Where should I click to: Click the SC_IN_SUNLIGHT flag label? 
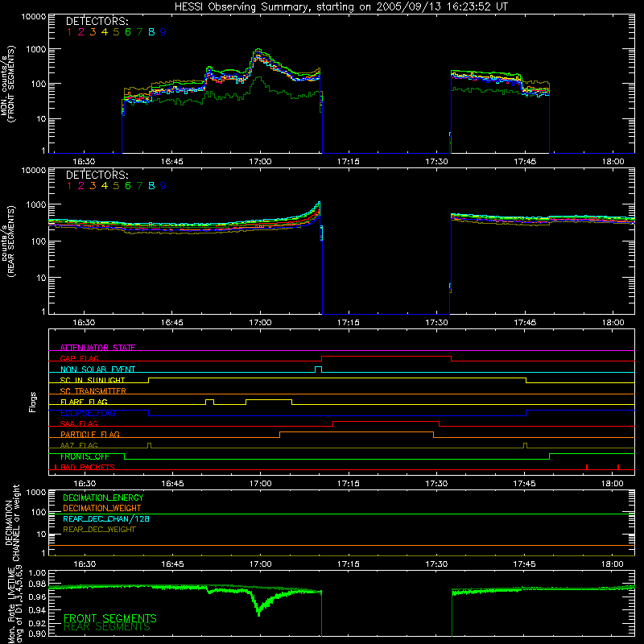pyautogui.click(x=93, y=380)
